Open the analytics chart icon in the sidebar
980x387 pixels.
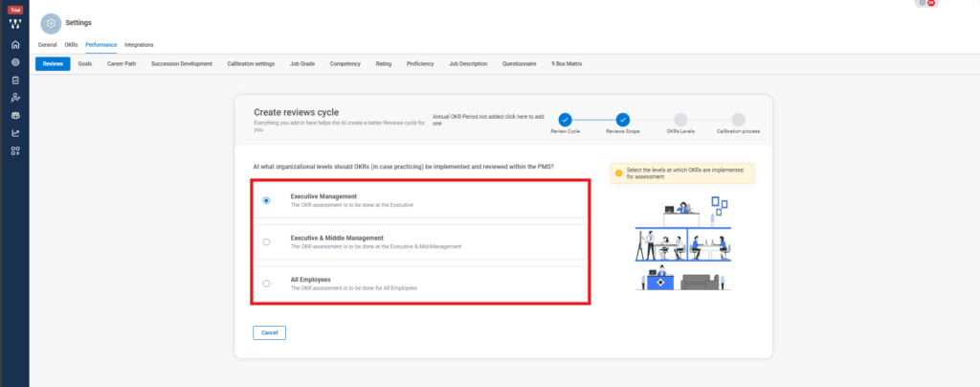[x=15, y=133]
